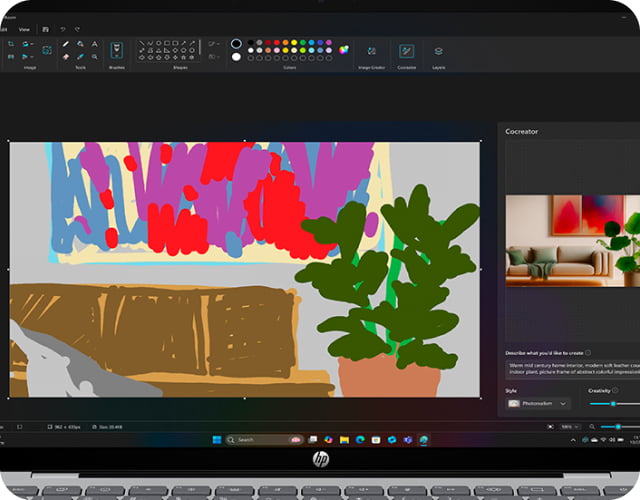640x500 pixels.
Task: Select the Pencil tool
Action: [66, 44]
